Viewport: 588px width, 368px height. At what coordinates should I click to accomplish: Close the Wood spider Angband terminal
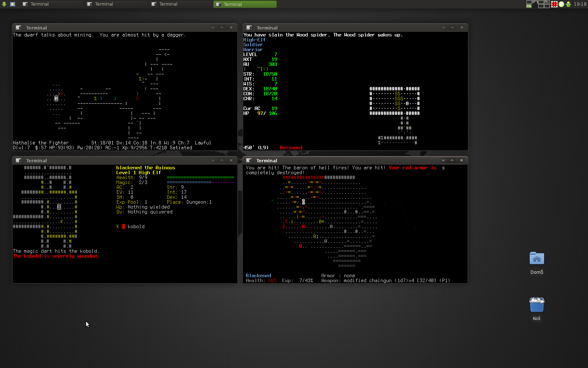462,27
